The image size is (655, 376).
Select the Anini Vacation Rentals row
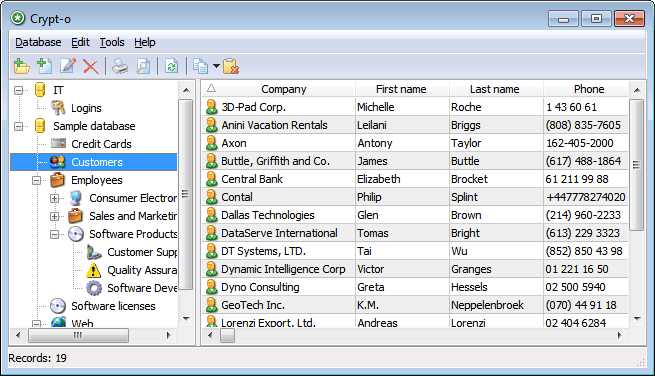point(415,125)
